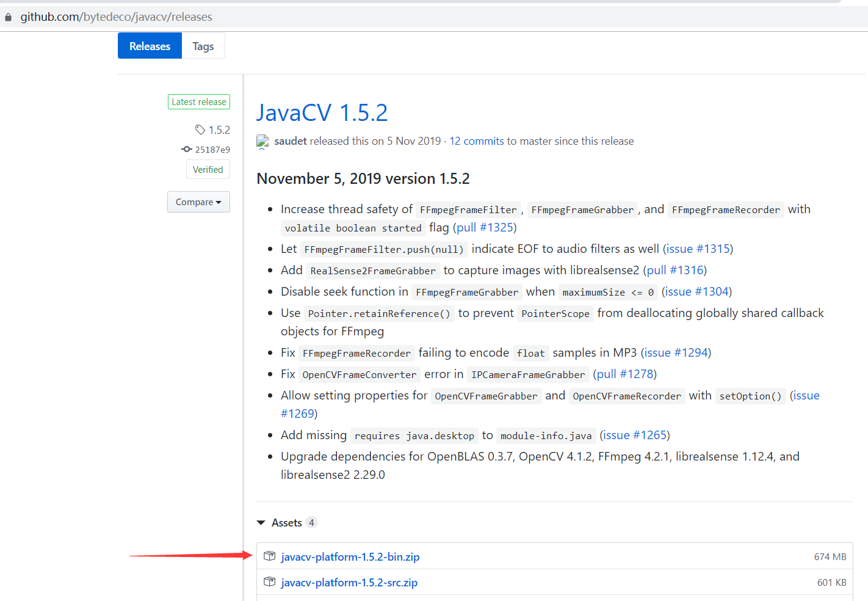Viewport: 868px width, 601px height.
Task: Click the 601 KB file size
Action: pos(832,582)
